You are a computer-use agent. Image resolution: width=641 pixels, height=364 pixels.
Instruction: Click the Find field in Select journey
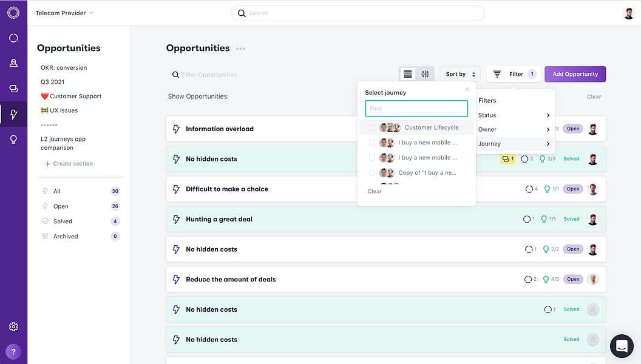pos(416,109)
